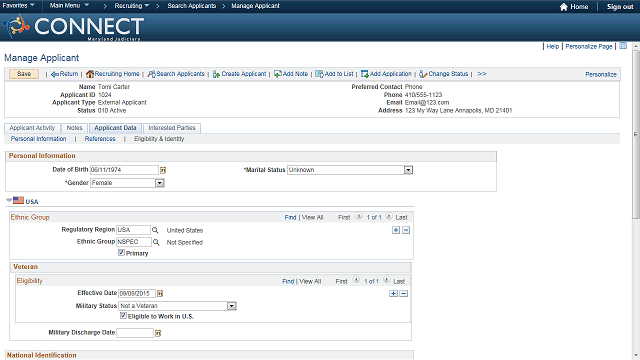Click the Create Applicant icon
This screenshot has height=360, width=640.
[x=216, y=74]
